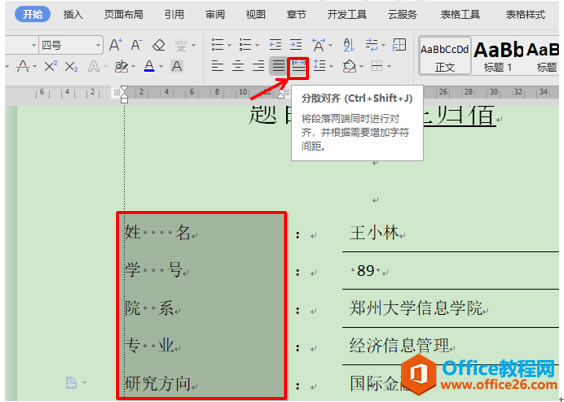Increase the font size
This screenshot has height=402, width=564.
tap(115, 45)
